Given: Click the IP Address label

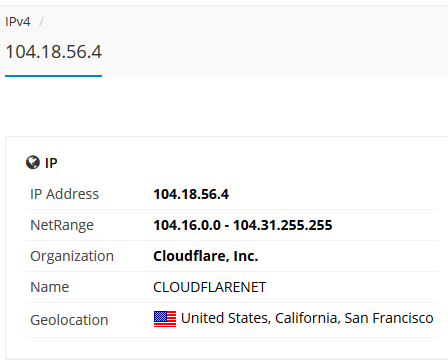Looking at the screenshot, I should (x=64, y=194).
